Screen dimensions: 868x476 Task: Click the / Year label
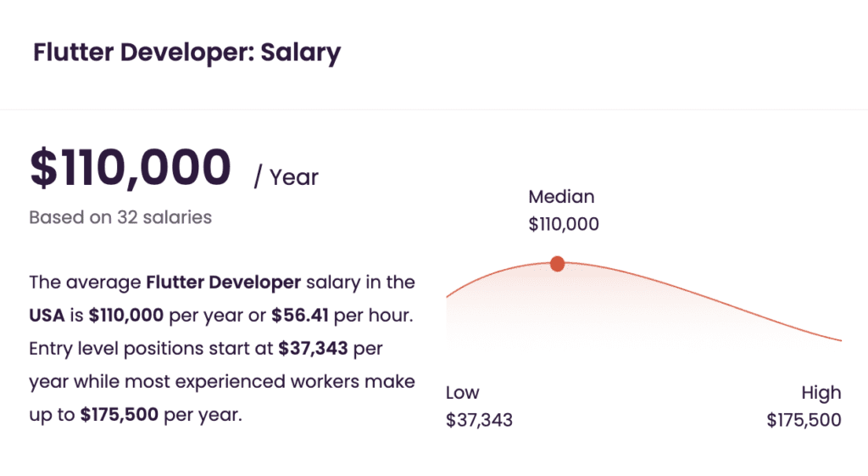[x=287, y=177]
